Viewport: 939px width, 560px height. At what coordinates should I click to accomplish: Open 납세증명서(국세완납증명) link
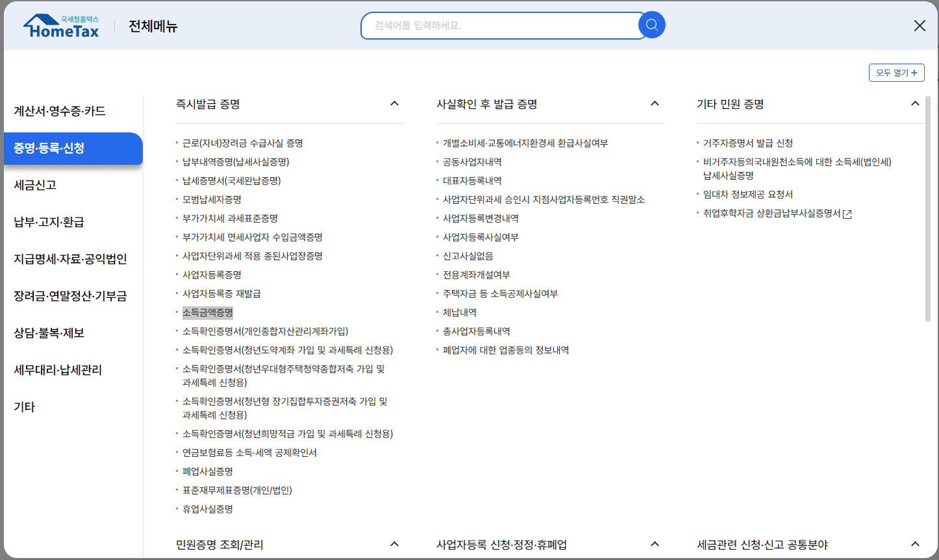(232, 180)
